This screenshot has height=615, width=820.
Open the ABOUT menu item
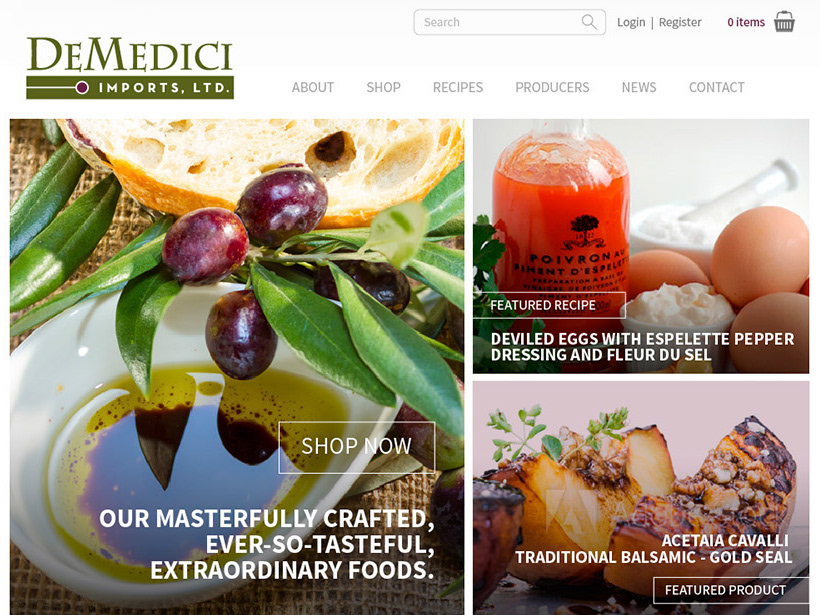(313, 87)
